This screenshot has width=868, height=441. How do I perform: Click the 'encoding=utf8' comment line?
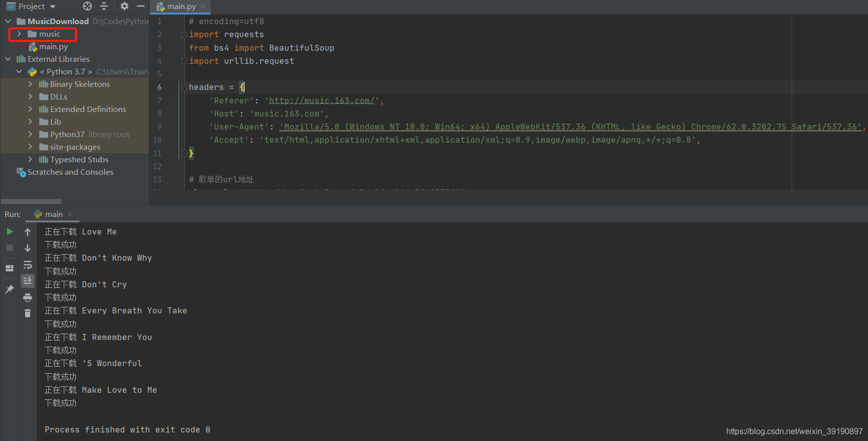[x=226, y=22]
